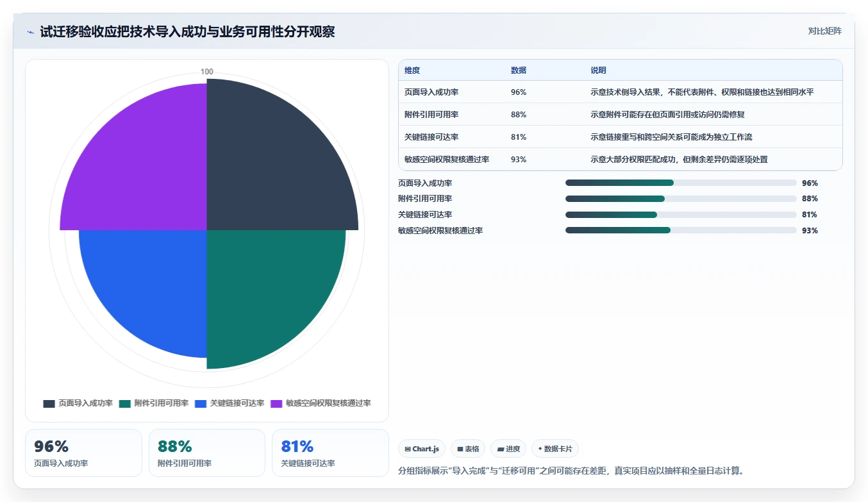Click the 对比矩阵 label in header
The image size is (868, 502).
[824, 31]
